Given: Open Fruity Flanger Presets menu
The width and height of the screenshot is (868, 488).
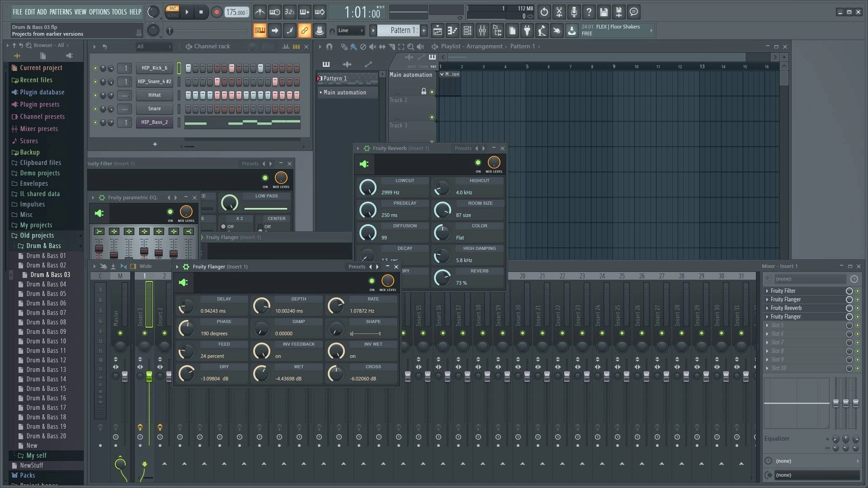Looking at the screenshot, I should [357, 267].
